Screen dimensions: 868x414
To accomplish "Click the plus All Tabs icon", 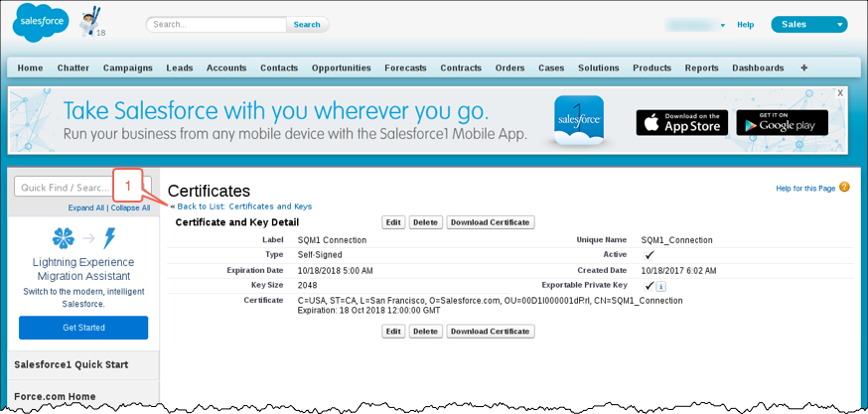I will (x=803, y=68).
